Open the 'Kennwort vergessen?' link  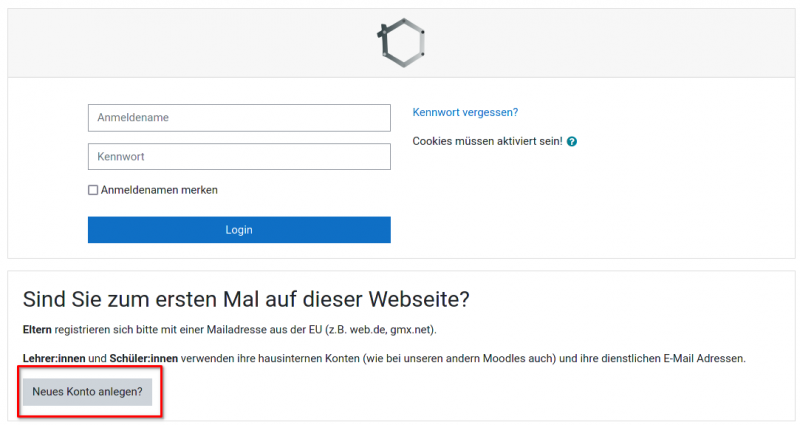[465, 113]
